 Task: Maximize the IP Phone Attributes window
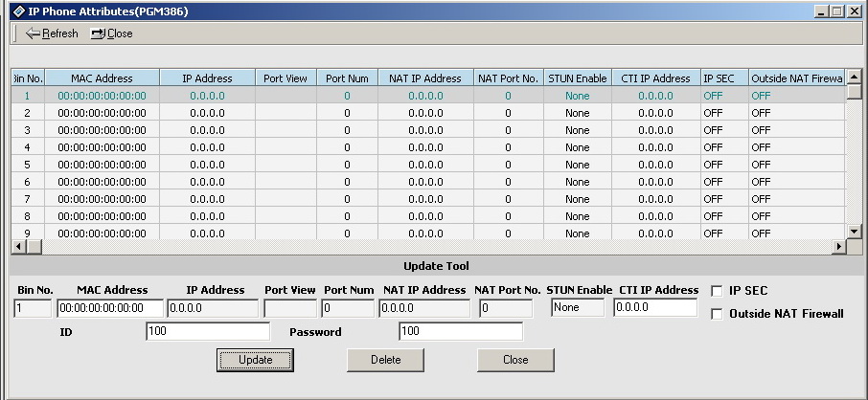pos(838,11)
